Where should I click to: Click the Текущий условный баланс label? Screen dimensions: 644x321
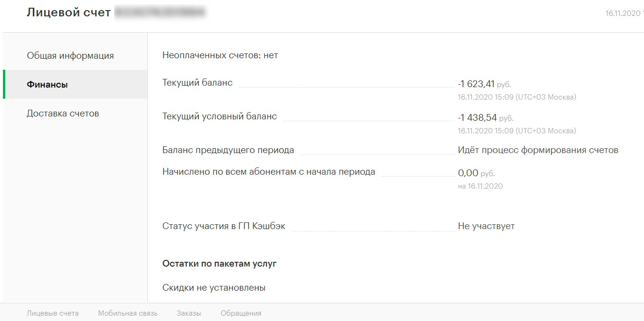(220, 116)
